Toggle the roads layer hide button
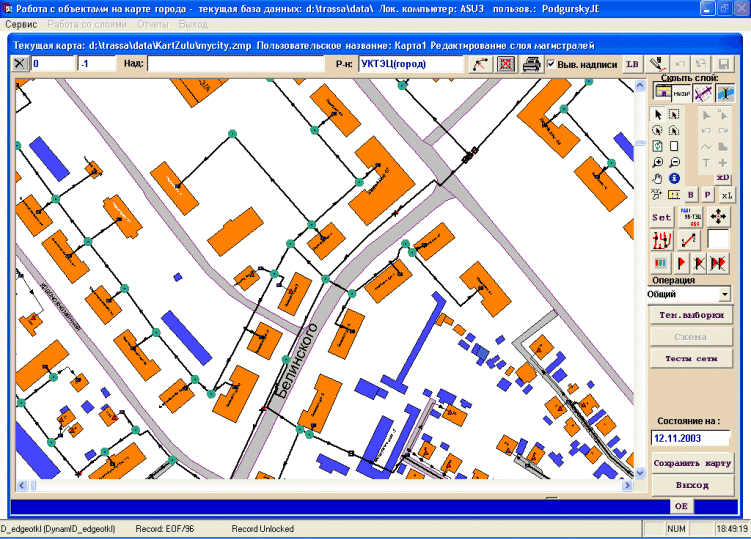Viewport: 751px width, 539px height. click(x=703, y=92)
